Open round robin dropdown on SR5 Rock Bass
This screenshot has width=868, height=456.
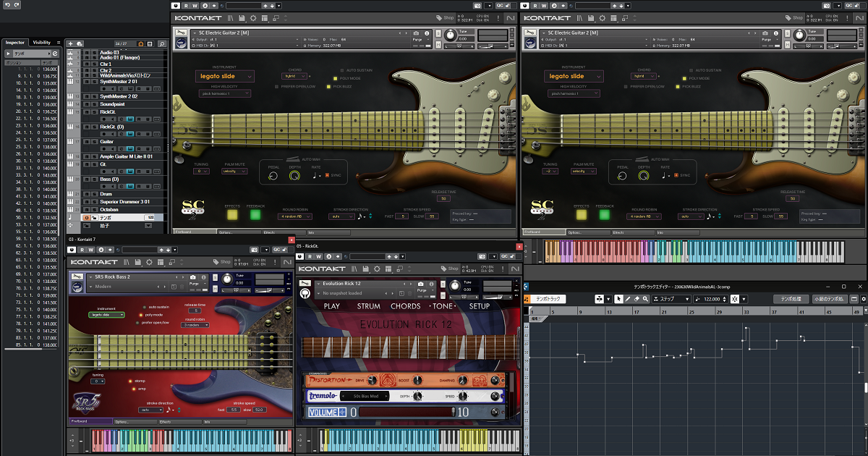[x=195, y=325]
